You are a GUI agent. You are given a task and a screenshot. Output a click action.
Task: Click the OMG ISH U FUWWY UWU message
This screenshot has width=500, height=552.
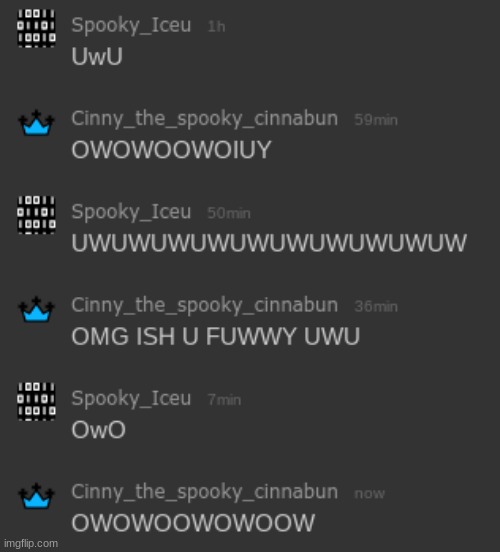point(215,336)
